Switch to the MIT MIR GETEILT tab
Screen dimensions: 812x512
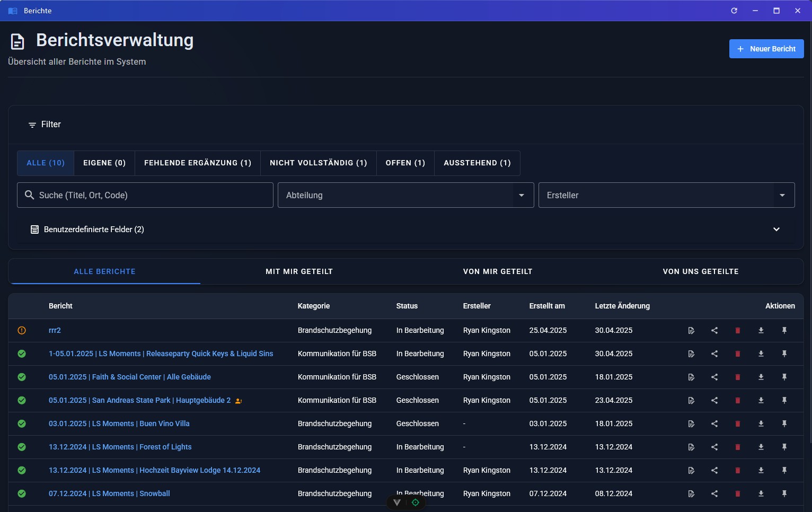(x=299, y=271)
